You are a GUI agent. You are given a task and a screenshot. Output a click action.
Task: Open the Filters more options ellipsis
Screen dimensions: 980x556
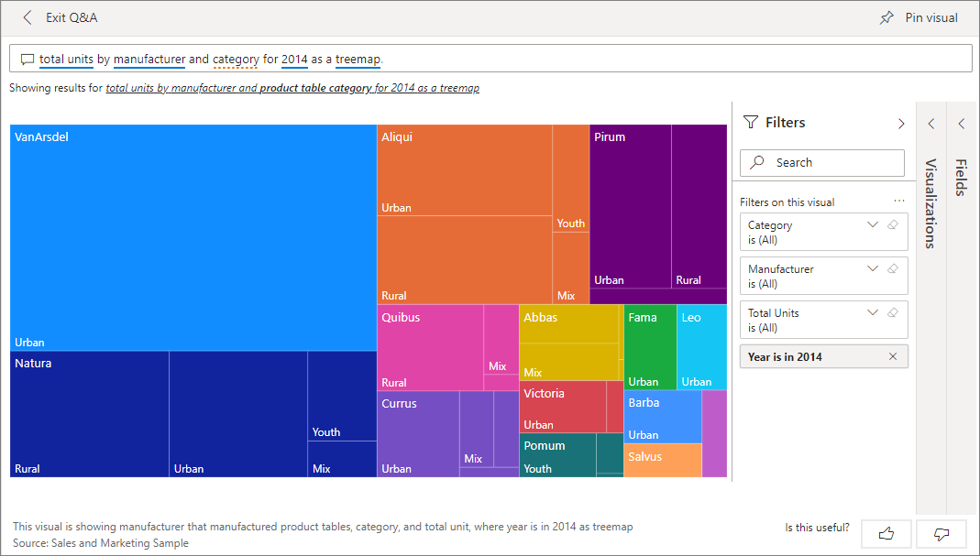click(x=898, y=202)
